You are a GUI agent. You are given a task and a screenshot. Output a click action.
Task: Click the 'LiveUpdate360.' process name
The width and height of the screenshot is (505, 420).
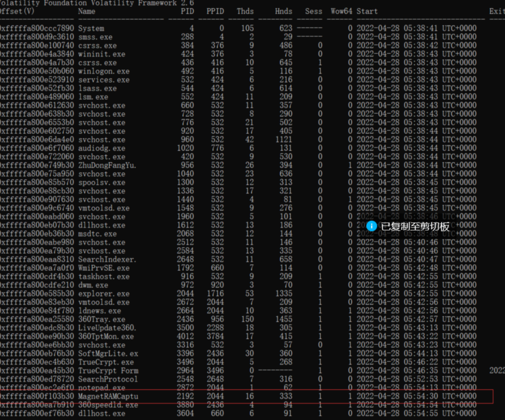coord(107,328)
